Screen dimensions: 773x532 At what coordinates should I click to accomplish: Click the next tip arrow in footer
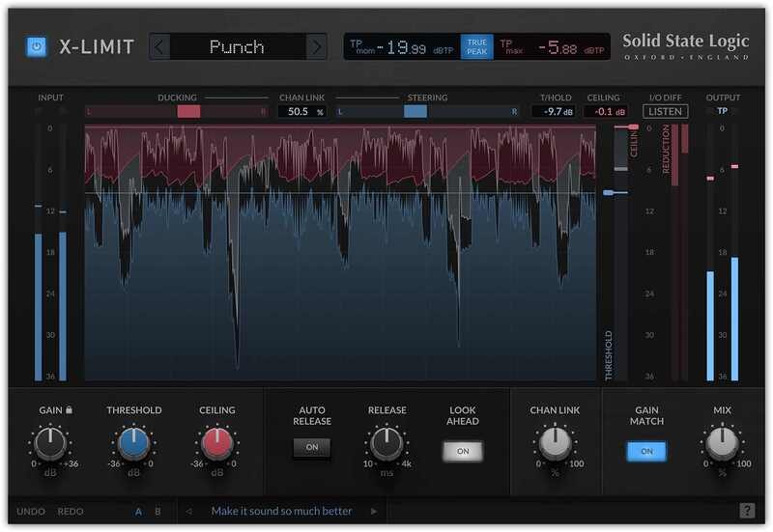point(374,511)
